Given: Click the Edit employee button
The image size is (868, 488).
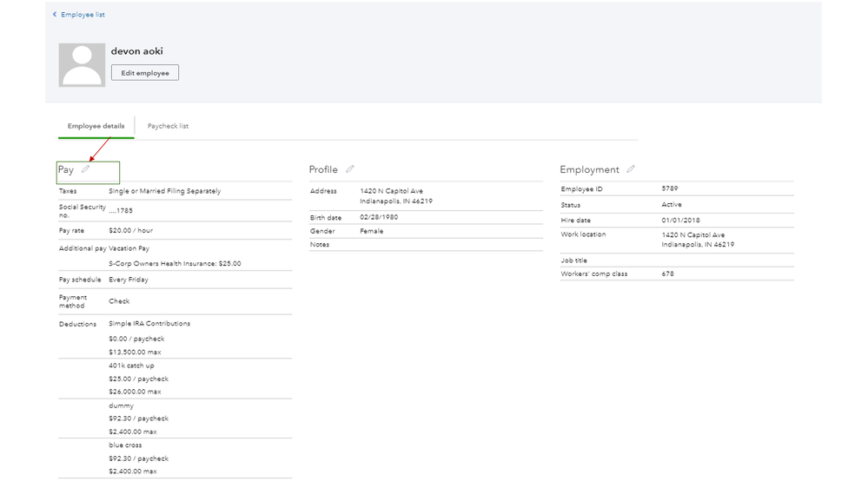Looking at the screenshot, I should coord(145,72).
